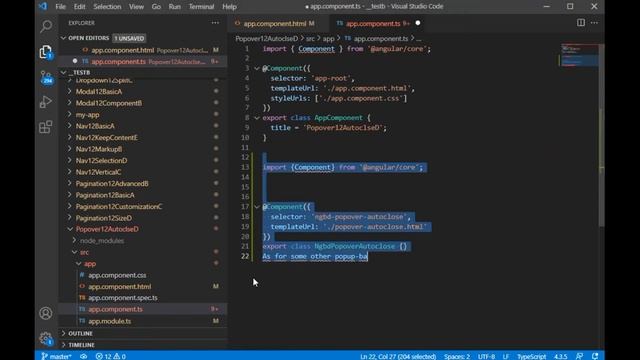Open the Selection menu

pyautogui.click(x=107, y=7)
